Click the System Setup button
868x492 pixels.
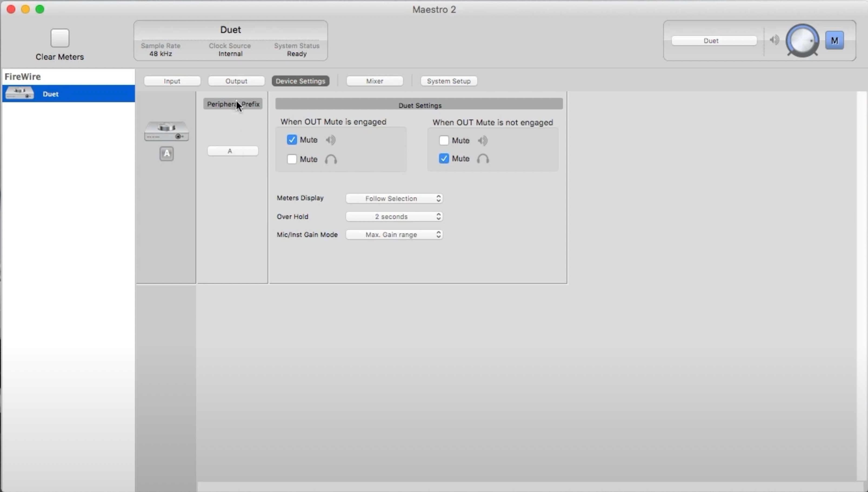point(449,81)
